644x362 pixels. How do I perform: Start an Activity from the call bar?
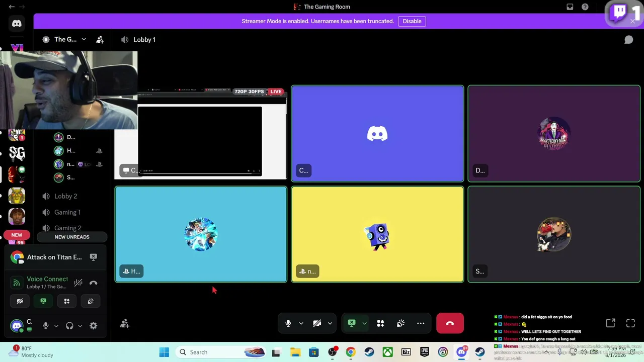click(380, 323)
